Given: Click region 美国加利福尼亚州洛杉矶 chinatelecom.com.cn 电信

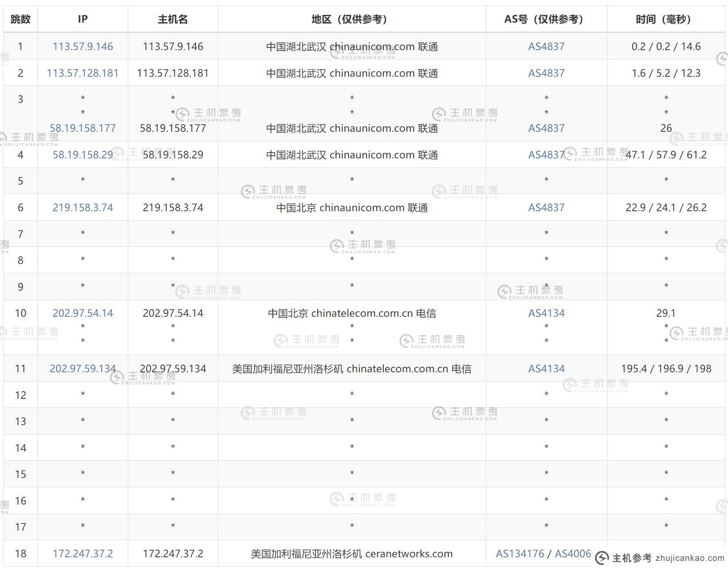Looking at the screenshot, I should pos(352,369).
